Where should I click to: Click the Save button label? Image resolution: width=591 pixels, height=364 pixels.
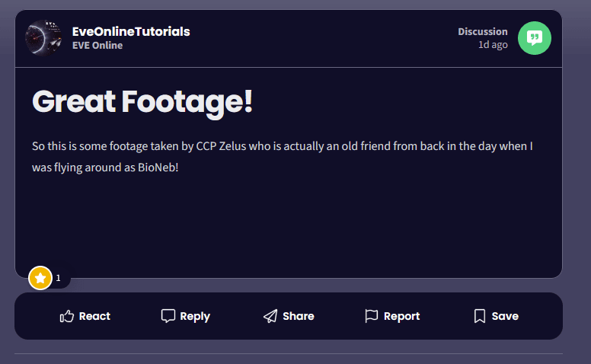click(x=505, y=316)
